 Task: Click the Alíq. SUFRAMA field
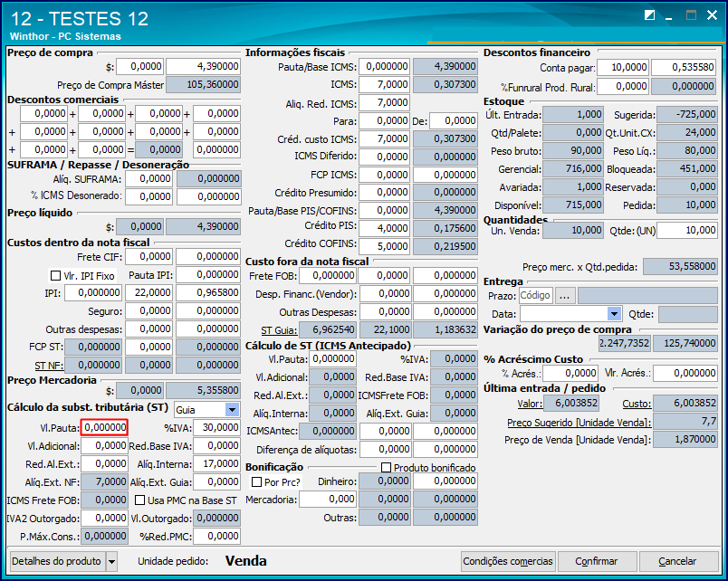point(148,178)
